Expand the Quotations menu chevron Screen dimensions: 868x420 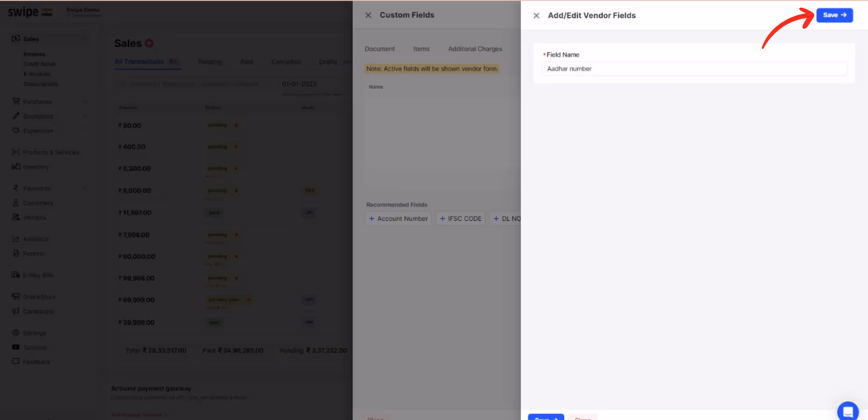pyautogui.click(x=85, y=116)
